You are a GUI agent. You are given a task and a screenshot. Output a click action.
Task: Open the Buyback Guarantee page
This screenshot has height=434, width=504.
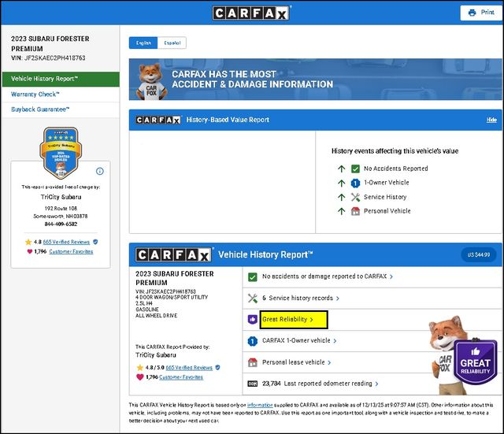[x=40, y=109]
